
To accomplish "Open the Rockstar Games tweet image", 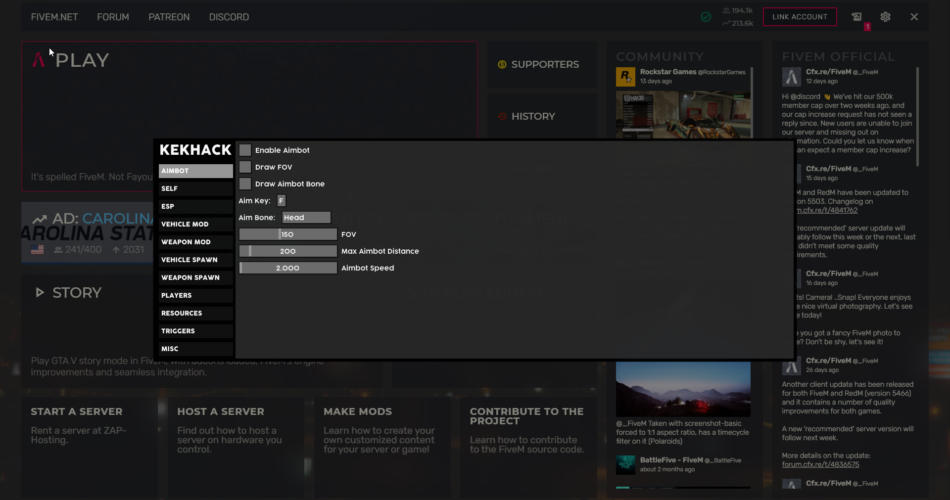I will (683, 115).
